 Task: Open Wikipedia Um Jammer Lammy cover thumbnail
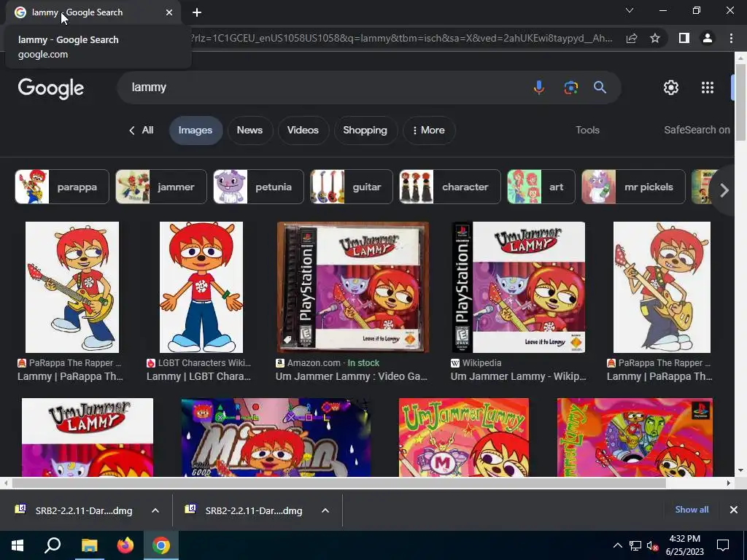pyautogui.click(x=519, y=287)
